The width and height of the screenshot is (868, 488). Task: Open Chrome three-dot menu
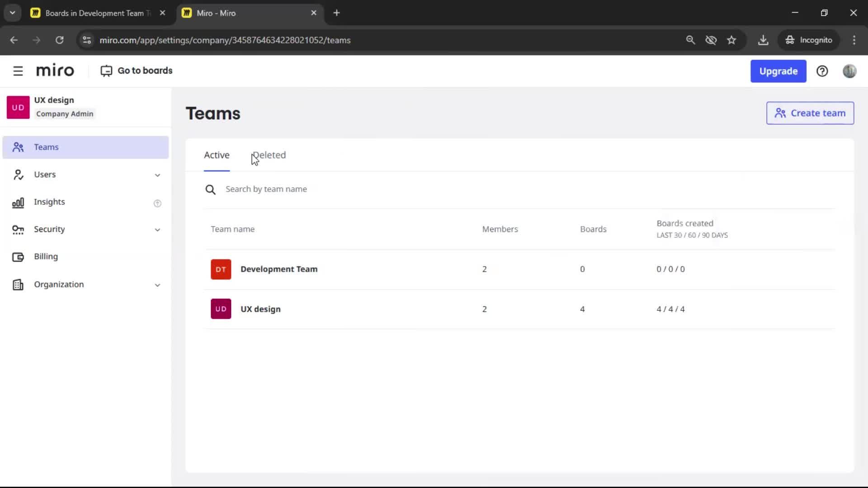pos(854,40)
